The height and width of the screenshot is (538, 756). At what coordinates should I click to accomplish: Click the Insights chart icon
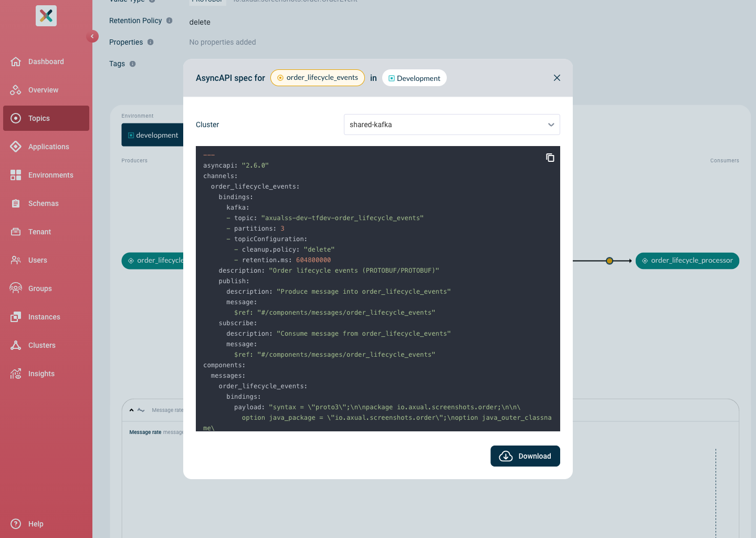[x=16, y=374]
